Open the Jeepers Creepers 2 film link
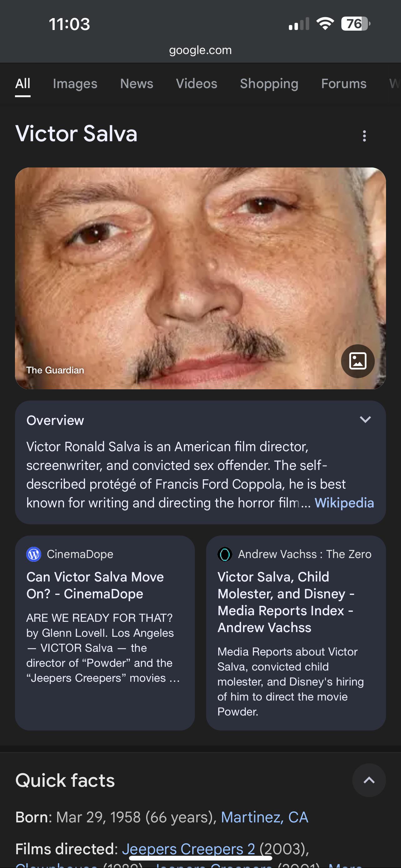 coord(188,849)
